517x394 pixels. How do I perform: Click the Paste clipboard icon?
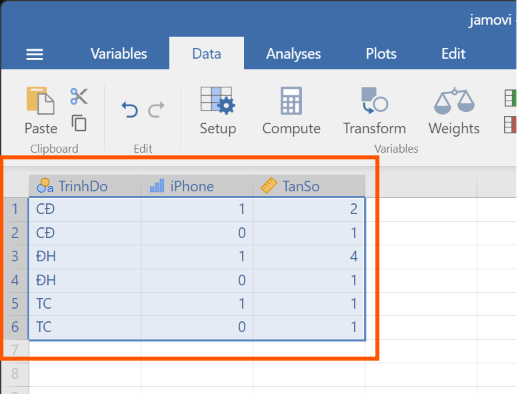coord(41,101)
